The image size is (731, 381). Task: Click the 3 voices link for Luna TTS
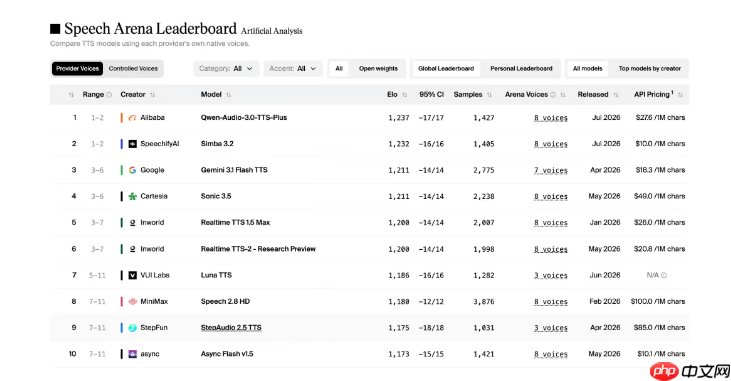click(551, 276)
